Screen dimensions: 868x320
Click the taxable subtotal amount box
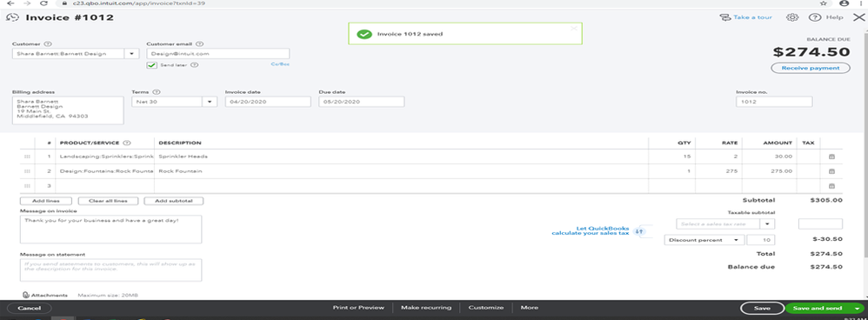click(820, 223)
